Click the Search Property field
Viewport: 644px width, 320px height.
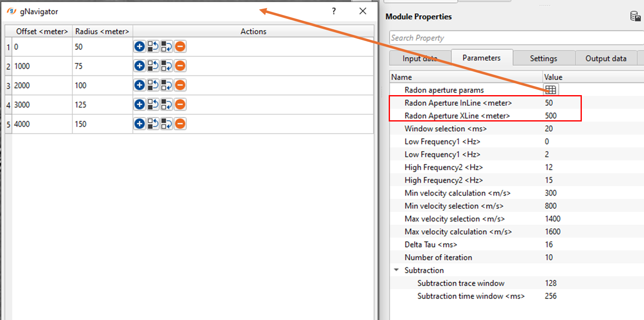(x=515, y=38)
